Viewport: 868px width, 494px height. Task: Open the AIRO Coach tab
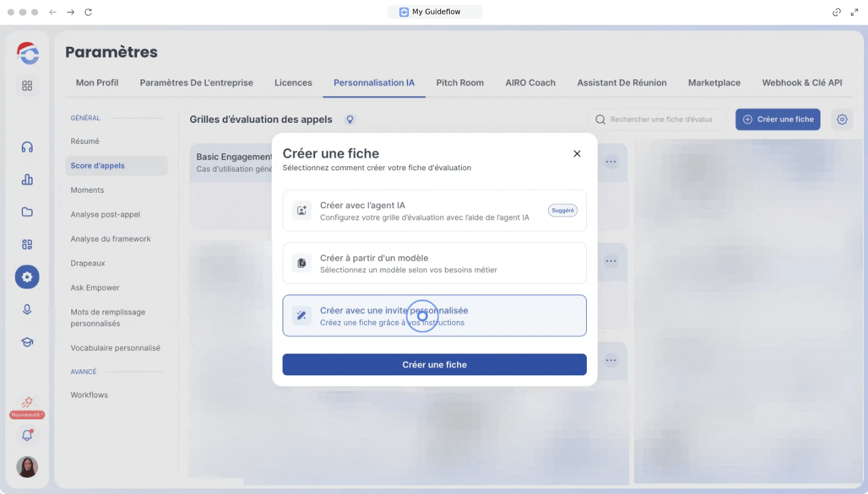[x=530, y=83]
